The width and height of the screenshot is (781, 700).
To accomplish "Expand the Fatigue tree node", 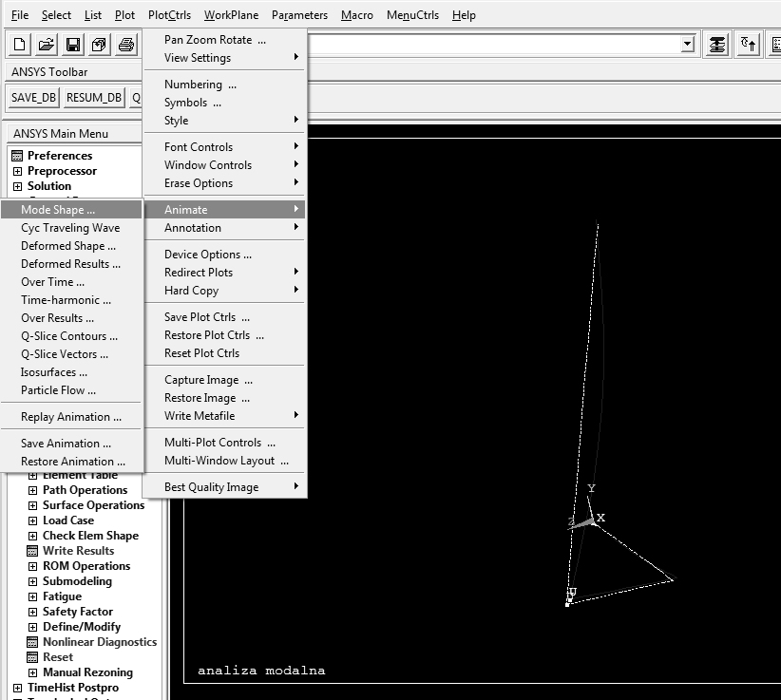I will click(32, 596).
